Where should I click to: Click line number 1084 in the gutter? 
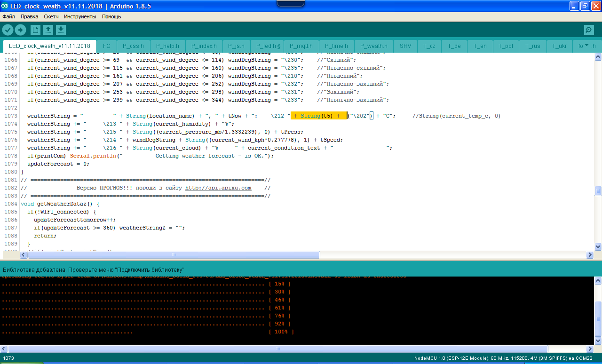[10, 204]
